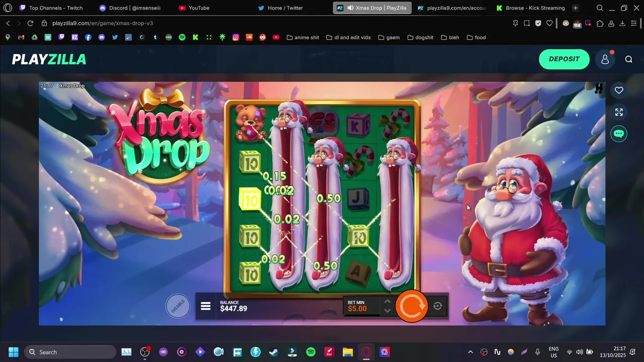Screen dimensions: 644x362
Task: Open the anime shit bookmarks folder
Action: pyautogui.click(x=302, y=37)
